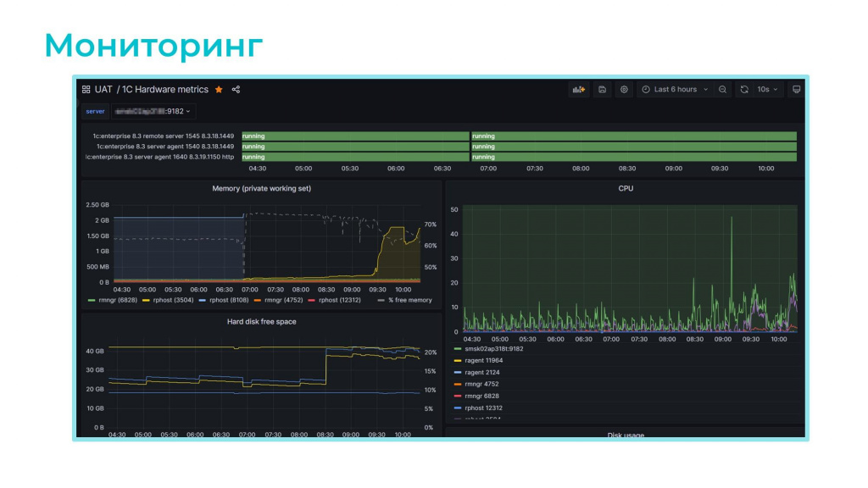Click the red swatch of rmngr 6828 in CPU legend

pos(457,396)
